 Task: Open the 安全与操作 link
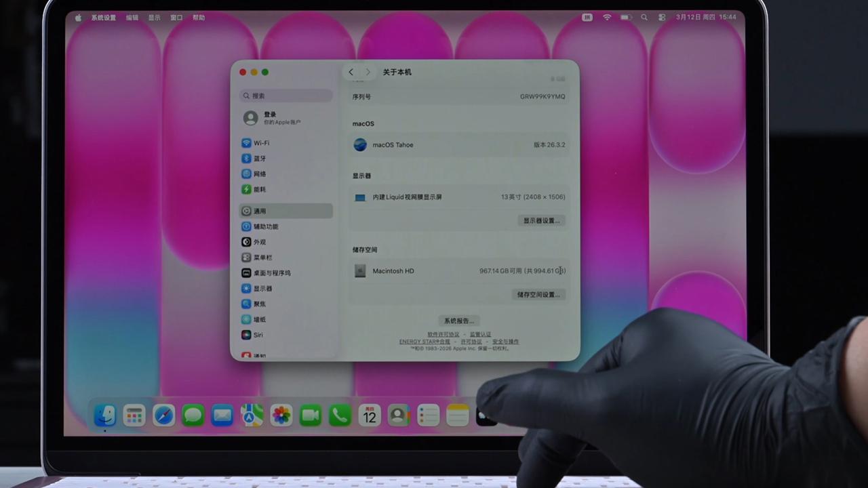(506, 342)
